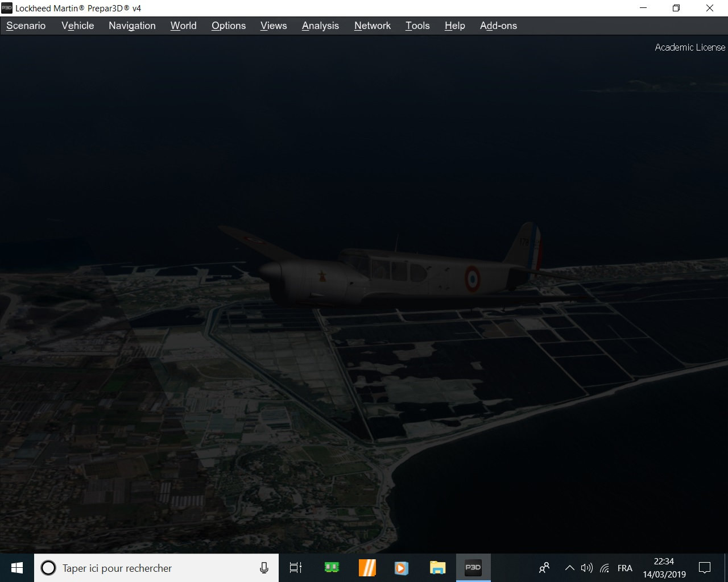Launch the media player taskbar icon
This screenshot has width=728, height=582.
coord(402,568)
